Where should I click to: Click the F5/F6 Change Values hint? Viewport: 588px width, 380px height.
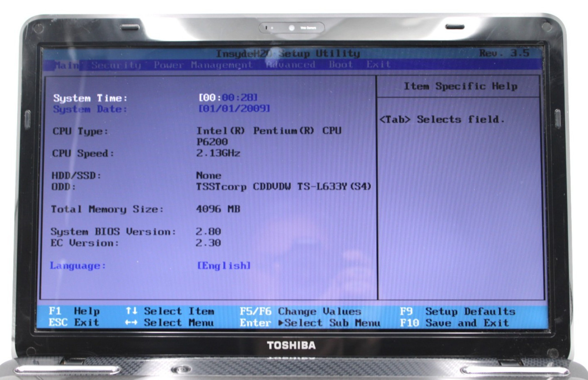[301, 311]
